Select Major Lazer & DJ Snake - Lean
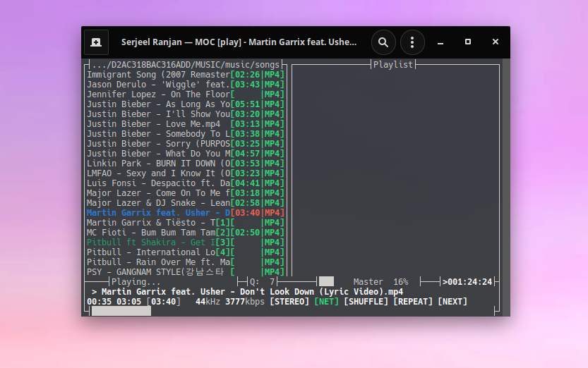The image size is (588, 368). [x=185, y=203]
